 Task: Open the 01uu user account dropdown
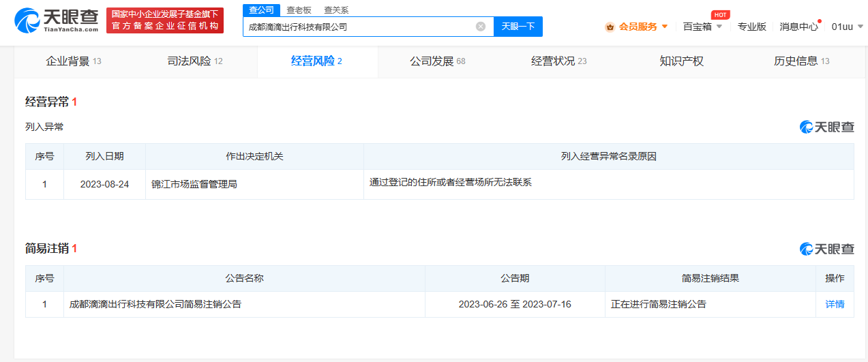[847, 27]
